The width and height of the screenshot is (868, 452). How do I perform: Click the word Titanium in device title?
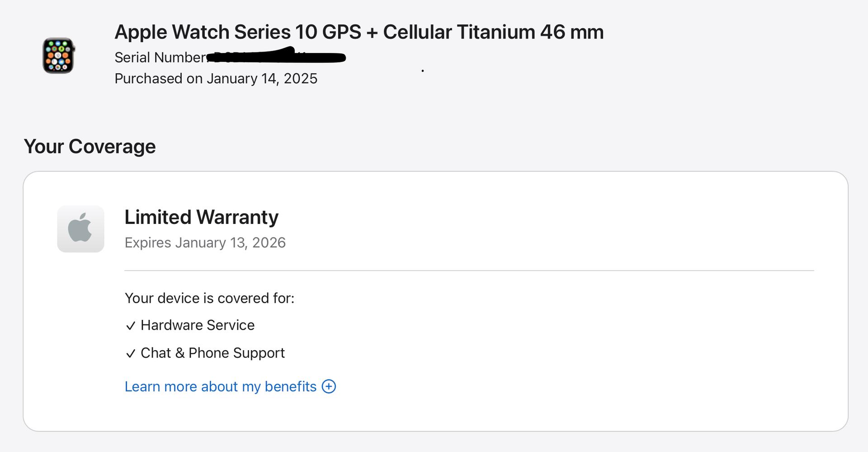[496, 32]
